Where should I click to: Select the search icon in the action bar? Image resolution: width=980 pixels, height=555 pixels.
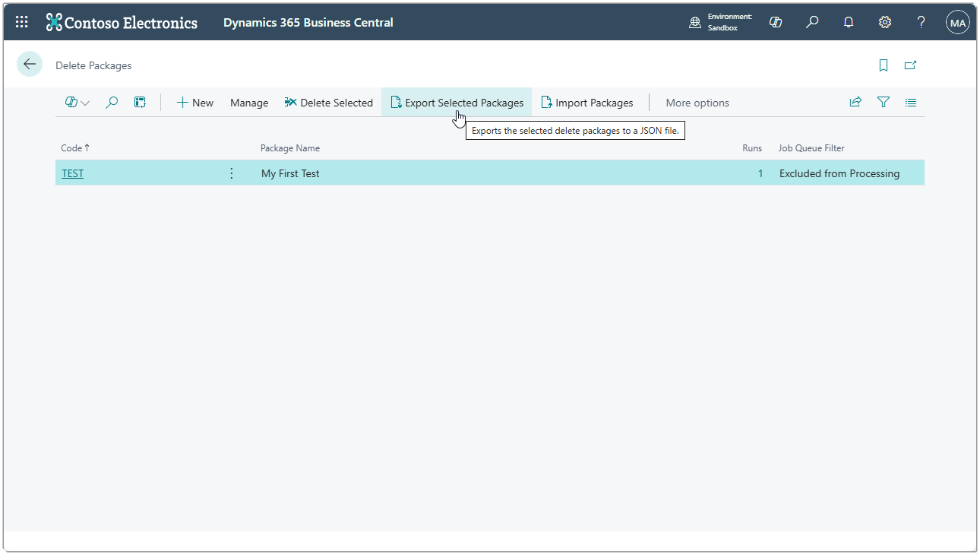coord(112,102)
